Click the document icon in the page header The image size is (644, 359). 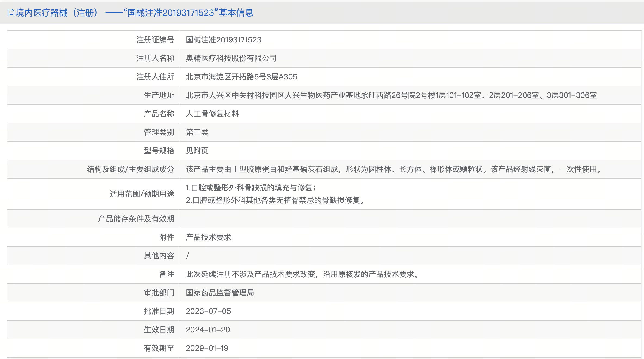point(11,13)
